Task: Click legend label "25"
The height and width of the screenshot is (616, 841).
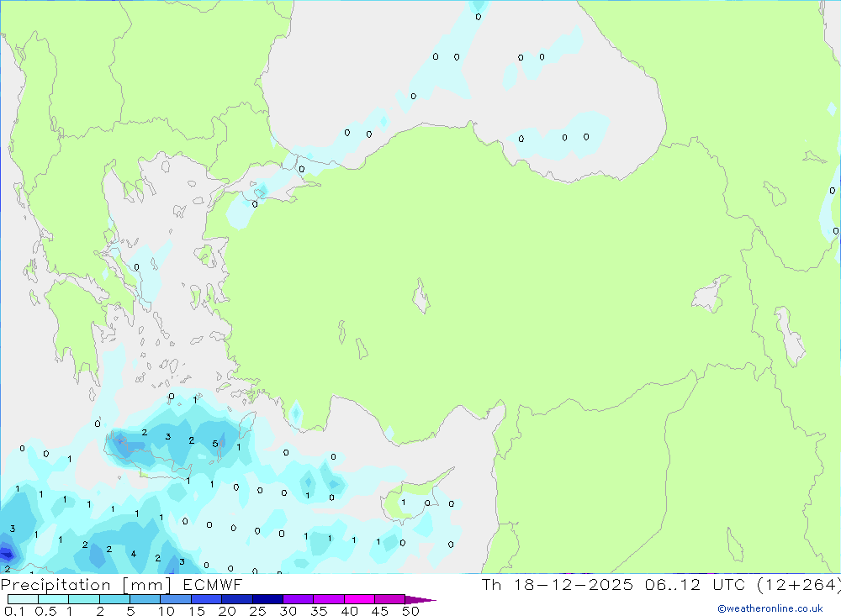Action: tap(258, 611)
